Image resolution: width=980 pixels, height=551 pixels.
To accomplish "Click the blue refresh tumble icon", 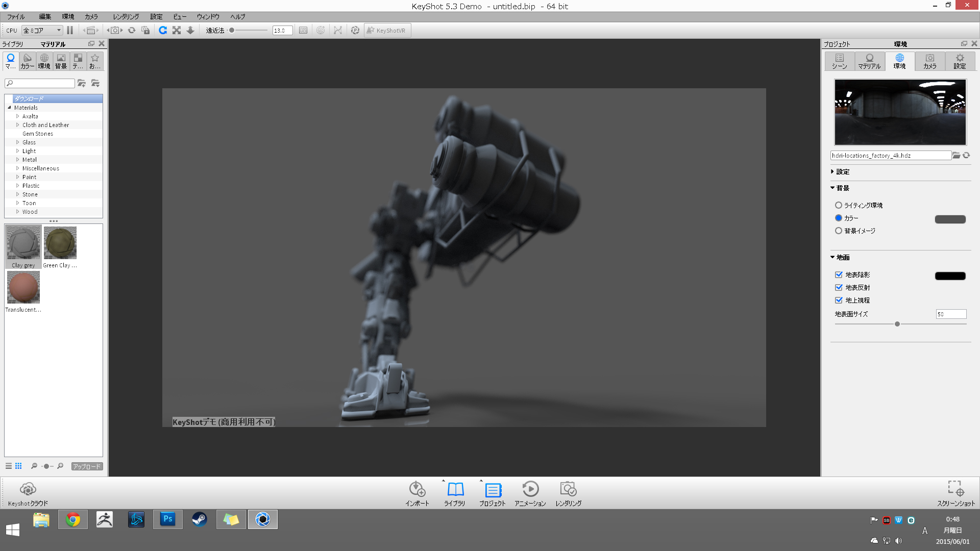I will point(163,30).
